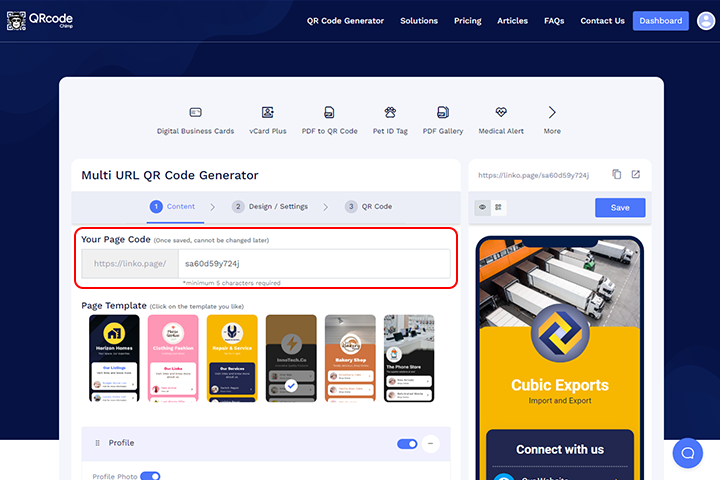This screenshot has height=480, width=720.
Task: Go to Design / Settings step
Action: (270, 207)
